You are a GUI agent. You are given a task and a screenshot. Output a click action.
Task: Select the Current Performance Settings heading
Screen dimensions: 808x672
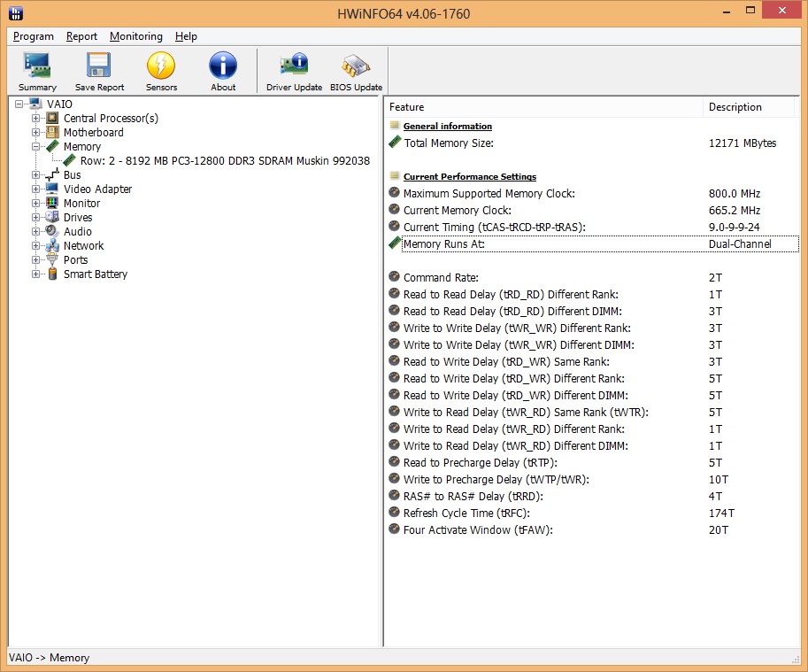(x=469, y=176)
